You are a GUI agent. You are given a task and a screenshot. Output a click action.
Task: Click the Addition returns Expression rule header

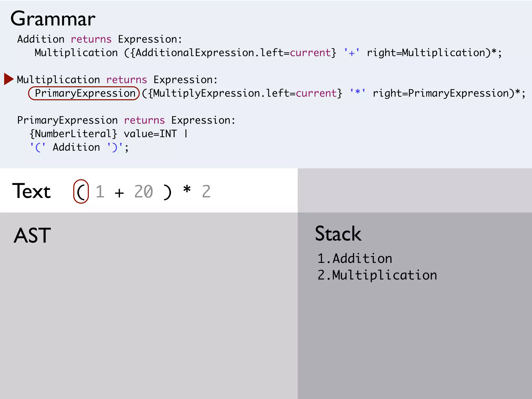99,39
